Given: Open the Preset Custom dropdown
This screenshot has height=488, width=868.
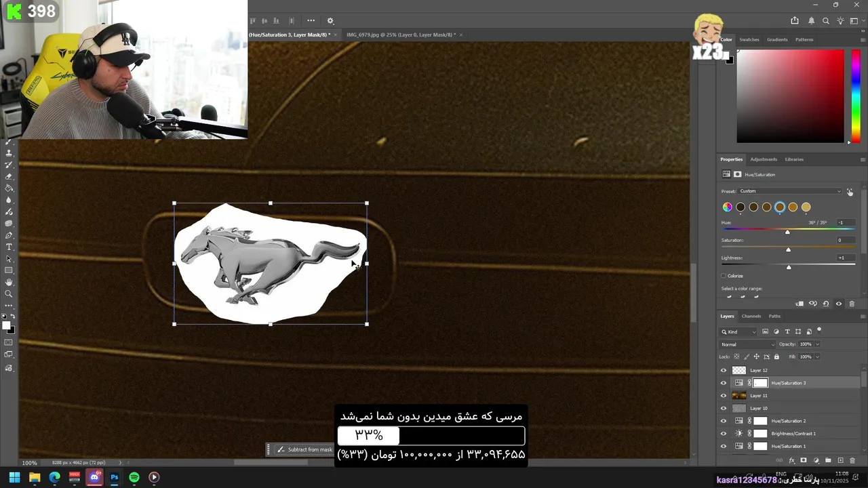Looking at the screenshot, I should coord(791,191).
